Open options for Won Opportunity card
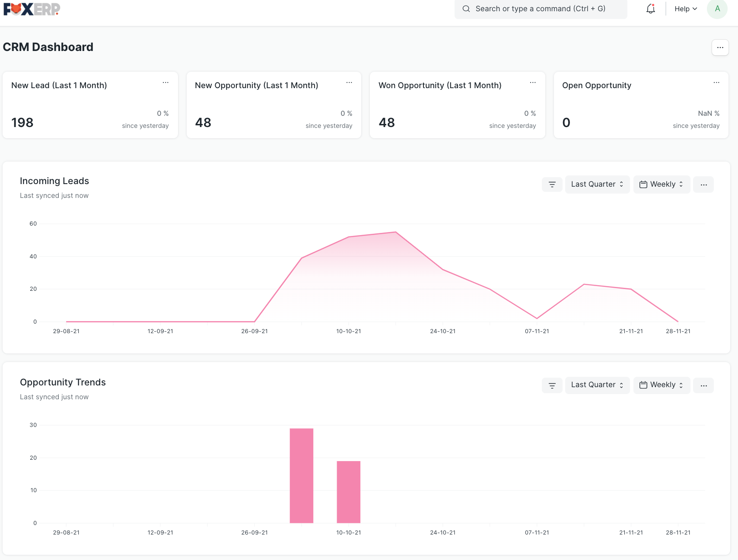 533,83
